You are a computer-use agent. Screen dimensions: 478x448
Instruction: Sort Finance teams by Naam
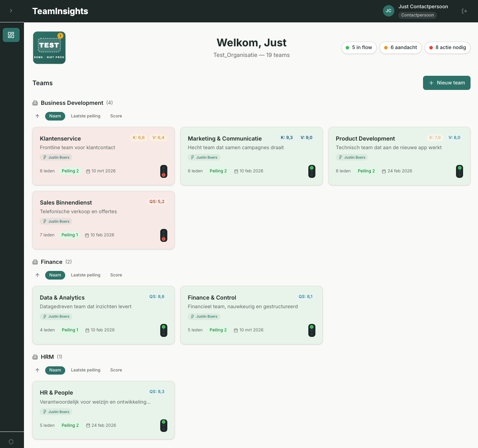pyautogui.click(x=55, y=275)
